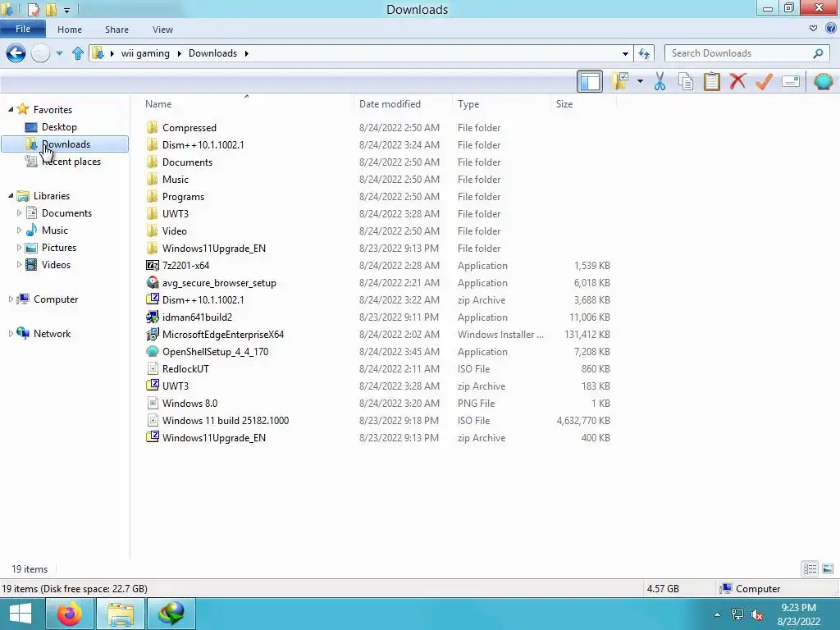
Task: Switch to the View ribbon tab
Action: pos(162,30)
